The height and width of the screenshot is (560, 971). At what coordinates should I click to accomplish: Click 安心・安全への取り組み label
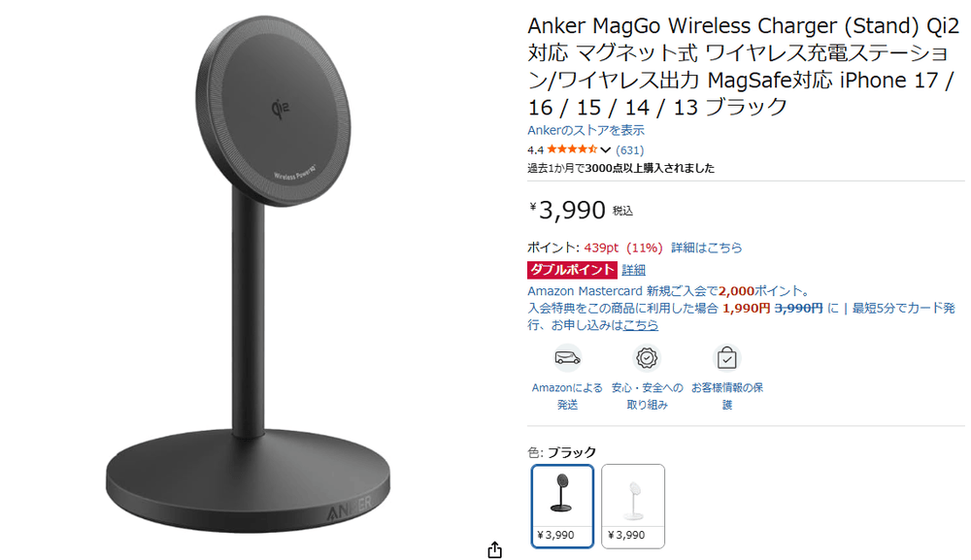[x=647, y=396]
